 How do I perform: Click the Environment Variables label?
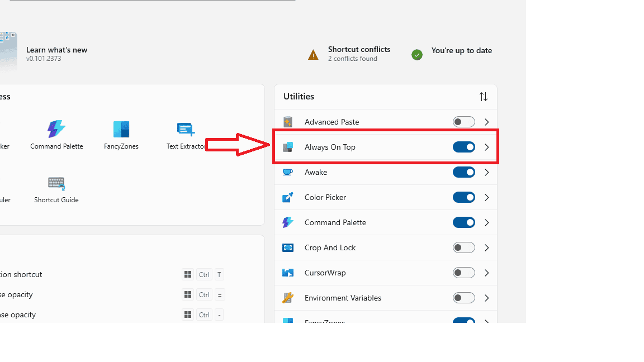[x=343, y=298]
